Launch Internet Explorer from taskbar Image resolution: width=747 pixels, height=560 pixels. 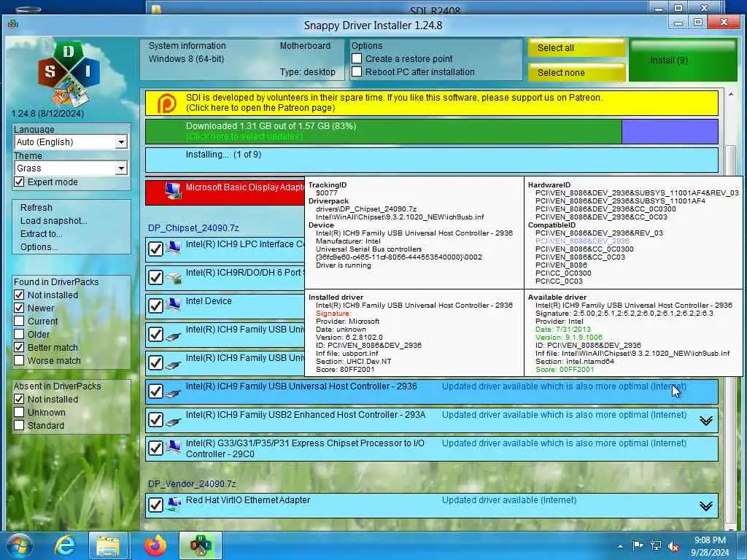[65, 545]
